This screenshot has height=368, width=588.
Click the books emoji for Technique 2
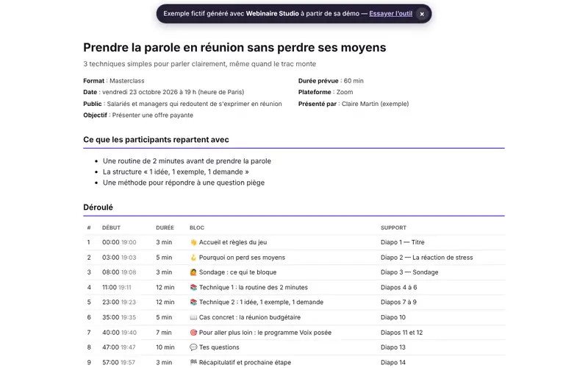(193, 302)
